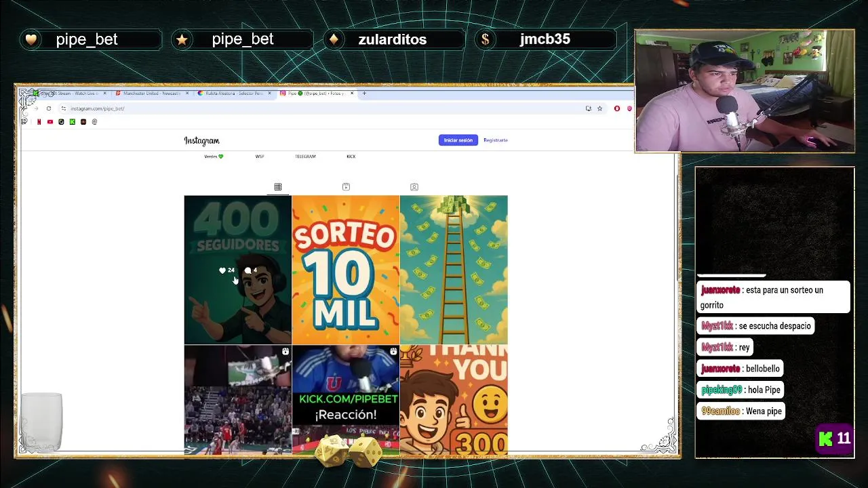Click the pipe_bet heart overlay badge
This screenshot has height=488, width=868.
(x=91, y=39)
